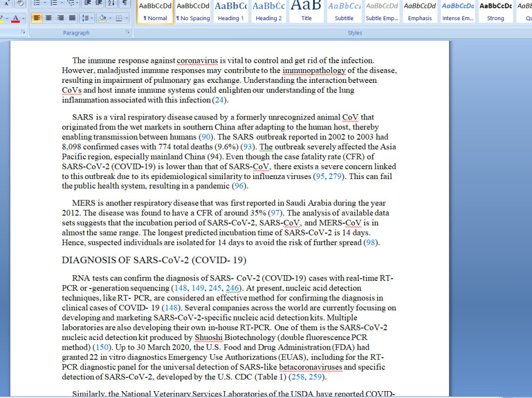Apply the Title style
This screenshot has height=398, width=532.
pos(306,12)
